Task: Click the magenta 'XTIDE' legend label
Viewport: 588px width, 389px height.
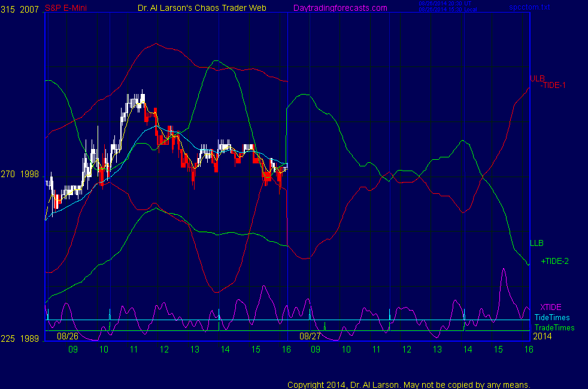Action: click(x=550, y=307)
